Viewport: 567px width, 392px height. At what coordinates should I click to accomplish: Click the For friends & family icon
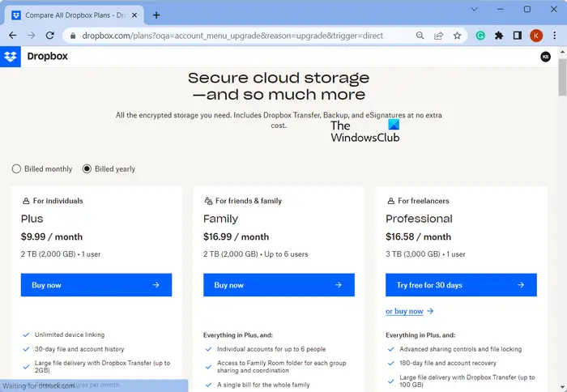click(208, 201)
